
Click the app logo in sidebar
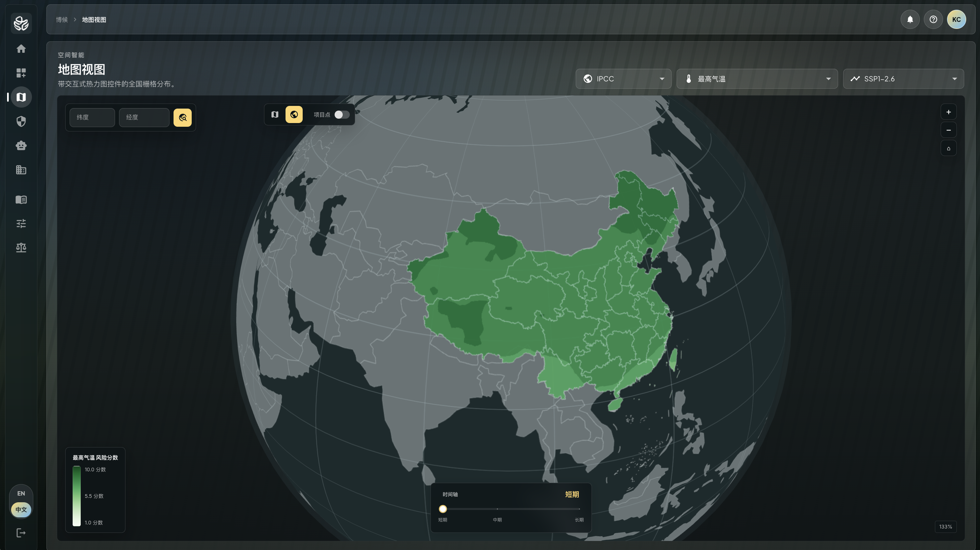click(x=21, y=23)
